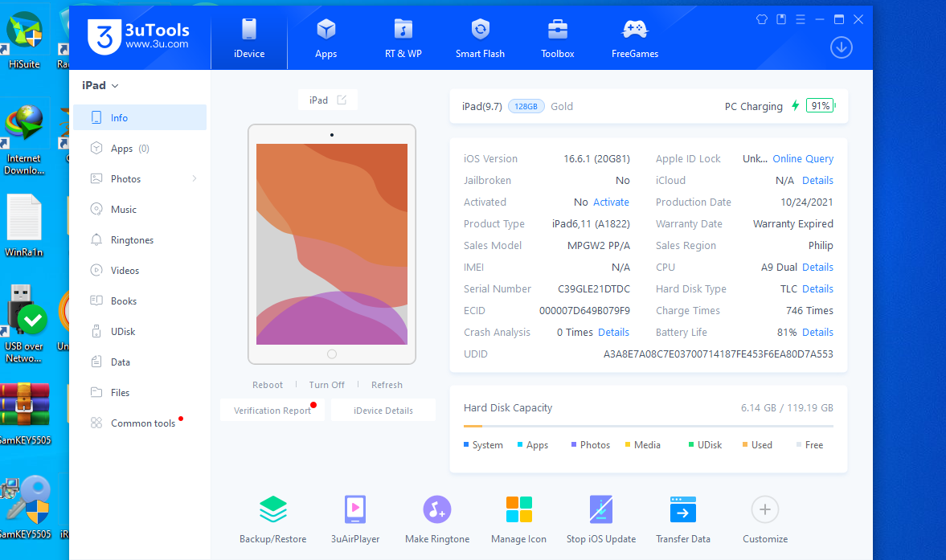Open the Verification Report
Viewport: 946px width, 560px height.
tap(272, 410)
